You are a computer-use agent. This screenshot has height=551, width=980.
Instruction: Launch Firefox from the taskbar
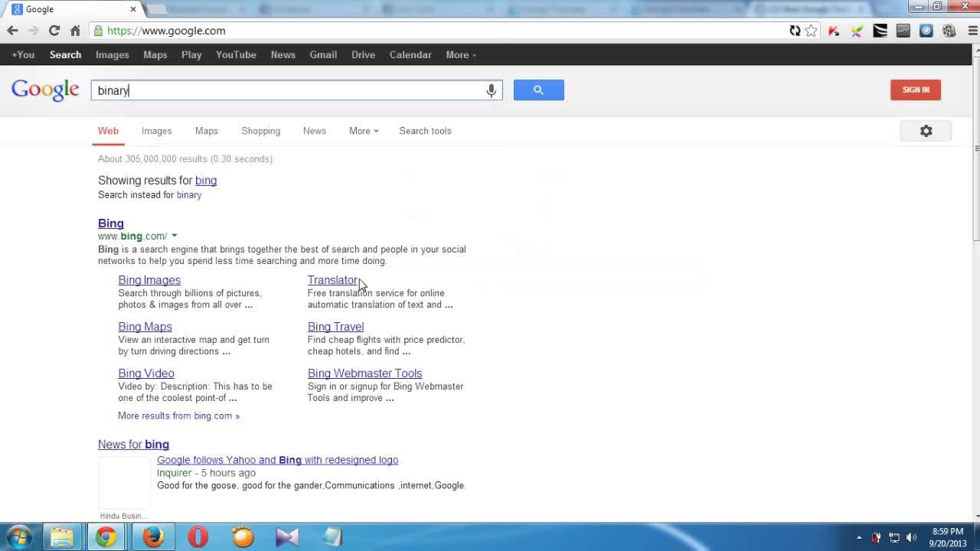point(153,536)
